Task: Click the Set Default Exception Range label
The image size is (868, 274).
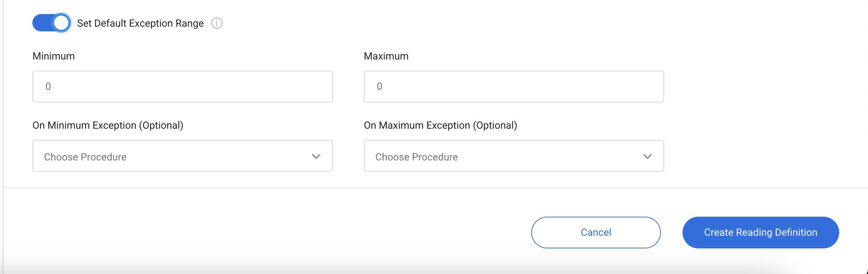Action: tap(140, 23)
